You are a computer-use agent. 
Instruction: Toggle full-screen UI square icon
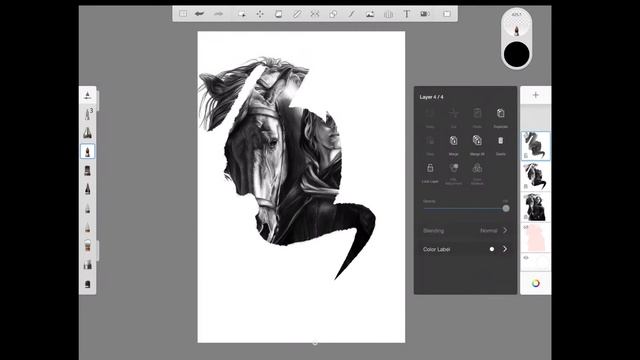coord(447,14)
